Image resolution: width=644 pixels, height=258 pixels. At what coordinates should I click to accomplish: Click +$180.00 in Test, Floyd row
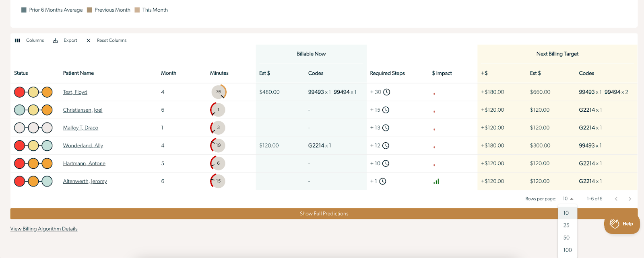click(x=493, y=92)
